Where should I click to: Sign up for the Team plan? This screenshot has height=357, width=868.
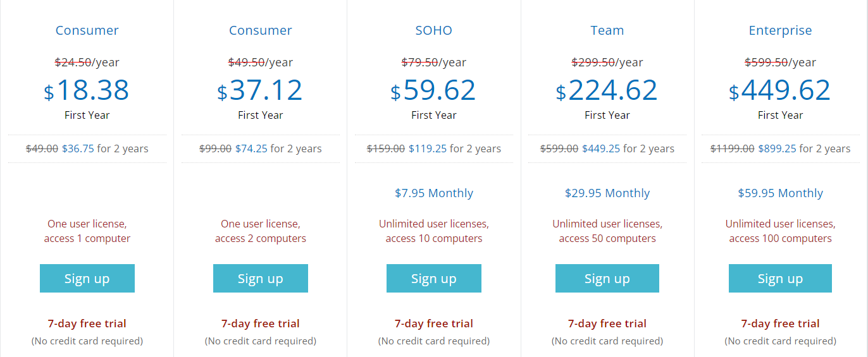pos(607,279)
